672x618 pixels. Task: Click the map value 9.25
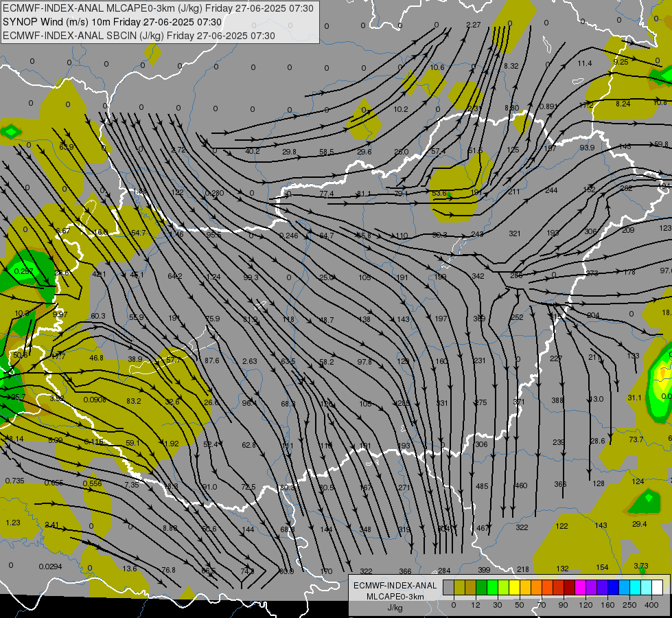621,62
